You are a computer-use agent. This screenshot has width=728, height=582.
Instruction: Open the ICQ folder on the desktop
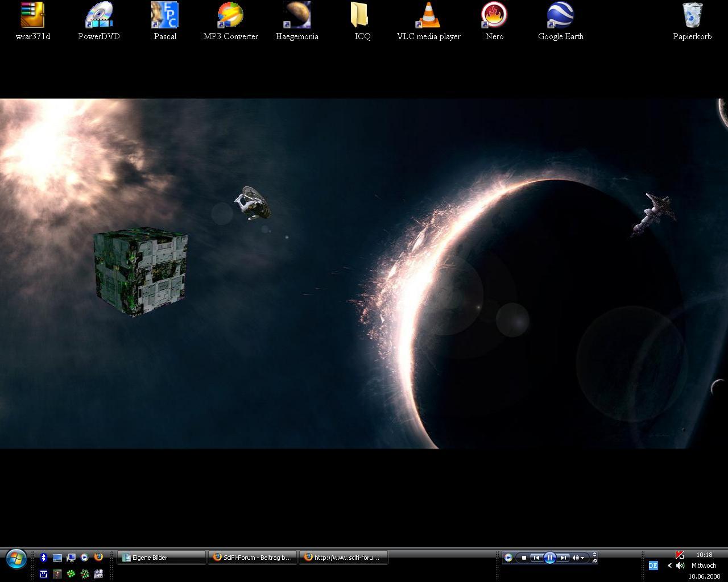click(x=362, y=16)
